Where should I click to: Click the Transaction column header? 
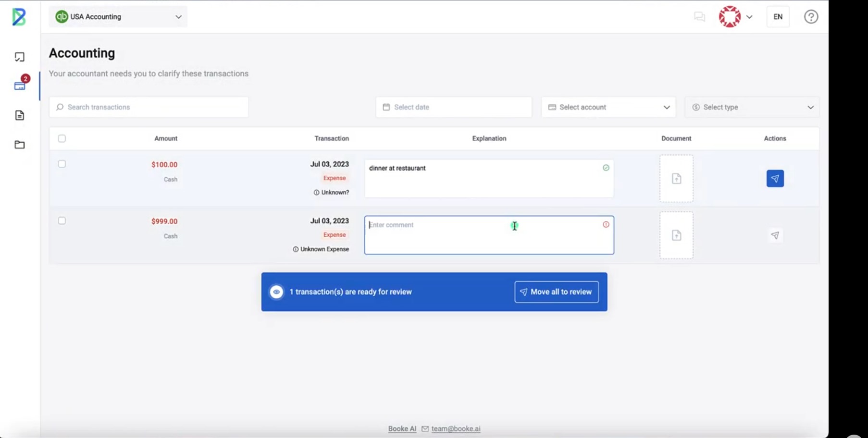point(332,138)
